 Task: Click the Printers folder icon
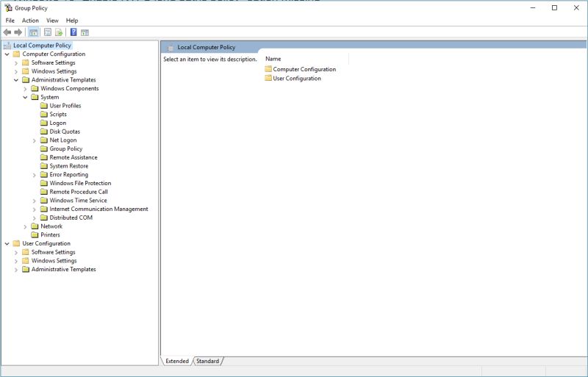click(35, 235)
